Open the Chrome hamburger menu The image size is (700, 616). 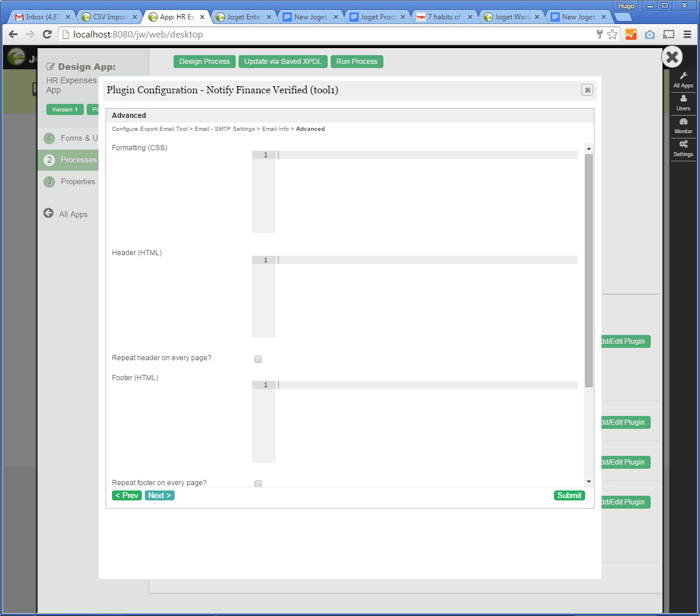coord(687,35)
